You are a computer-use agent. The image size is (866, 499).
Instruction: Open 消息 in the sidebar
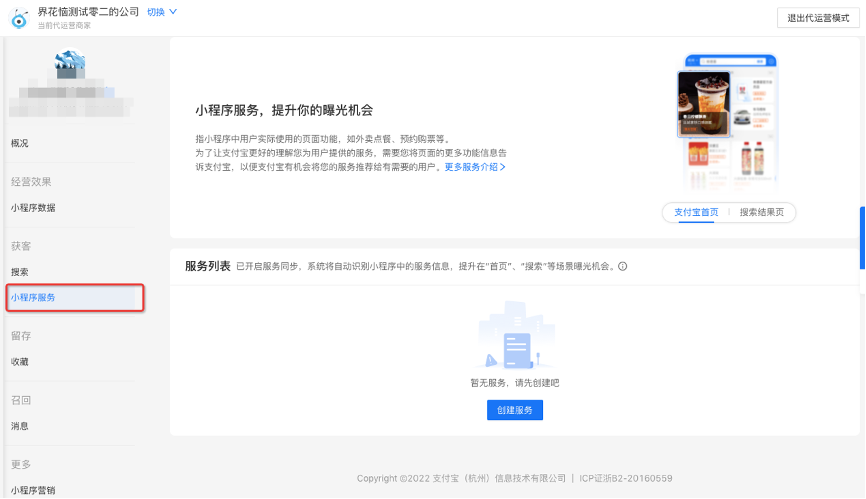(x=19, y=426)
